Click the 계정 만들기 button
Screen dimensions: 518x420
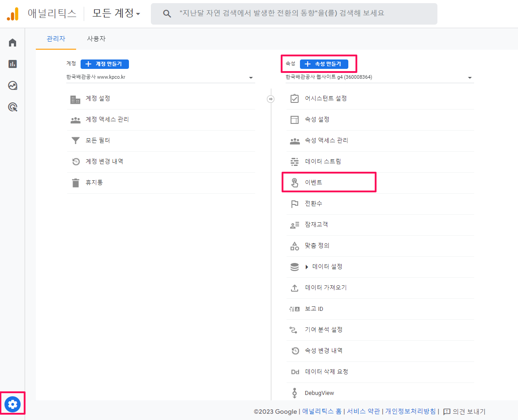pos(105,64)
